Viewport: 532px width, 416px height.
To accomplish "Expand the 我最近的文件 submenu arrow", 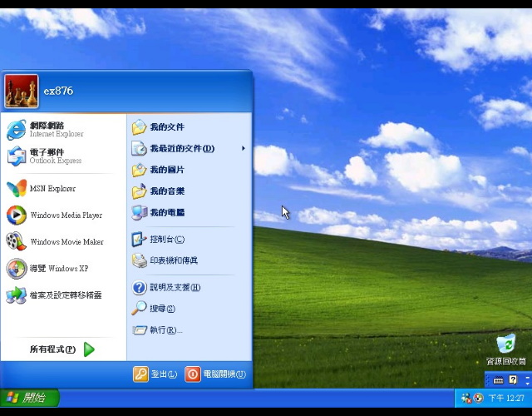I will [x=244, y=148].
